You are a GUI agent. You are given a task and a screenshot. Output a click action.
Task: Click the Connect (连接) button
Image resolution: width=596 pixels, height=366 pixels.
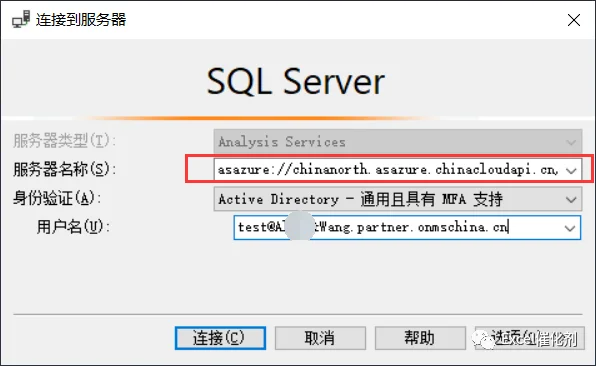[x=220, y=338]
